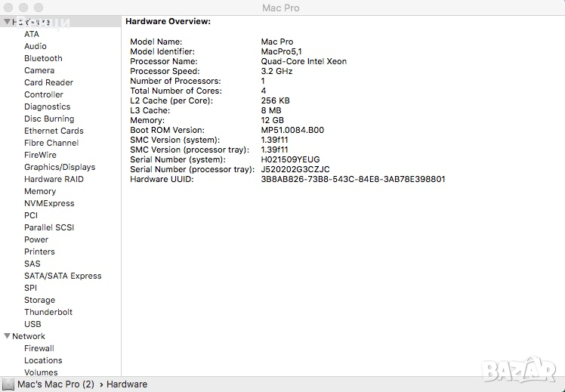Viewport: 565px width, 392px height.
Task: Click Mac's Mac Pro (2) in path bar
Action: (x=57, y=384)
